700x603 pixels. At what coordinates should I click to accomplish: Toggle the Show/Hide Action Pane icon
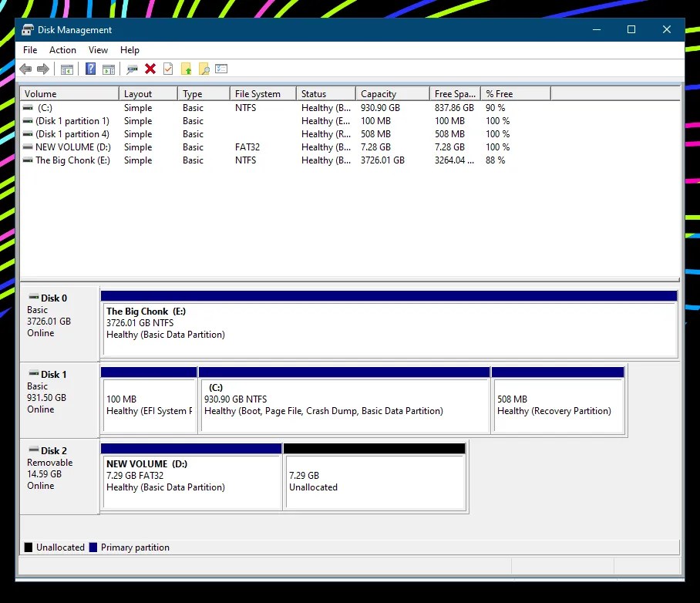pyautogui.click(x=109, y=69)
